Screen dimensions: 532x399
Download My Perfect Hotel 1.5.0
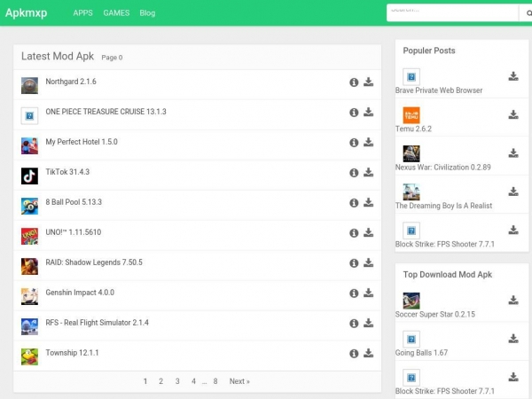click(x=369, y=143)
